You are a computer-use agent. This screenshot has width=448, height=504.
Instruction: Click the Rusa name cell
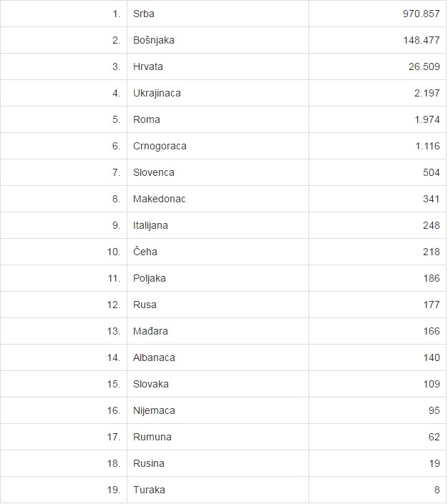[145, 305]
